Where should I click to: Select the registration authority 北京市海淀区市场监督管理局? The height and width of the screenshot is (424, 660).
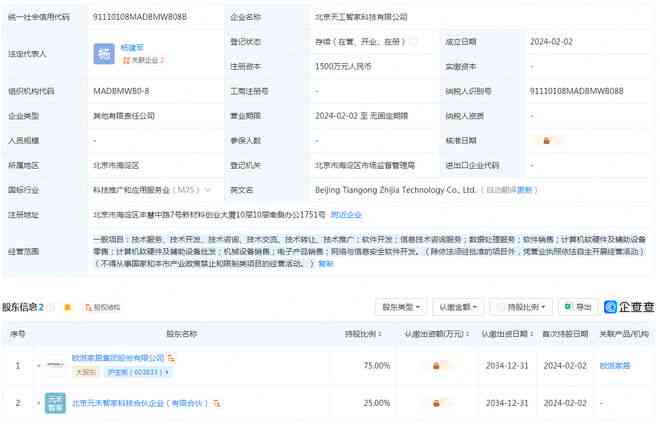click(365, 165)
